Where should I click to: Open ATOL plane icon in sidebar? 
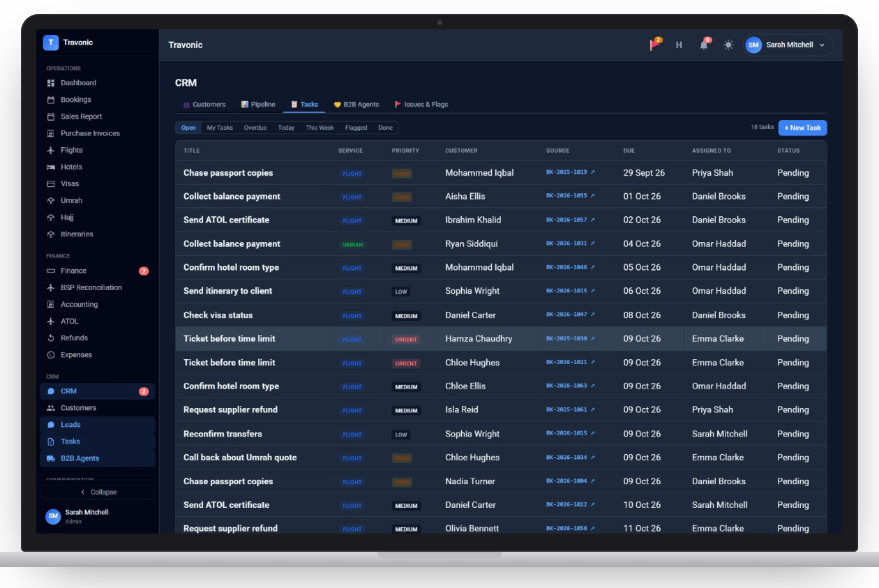(51, 321)
